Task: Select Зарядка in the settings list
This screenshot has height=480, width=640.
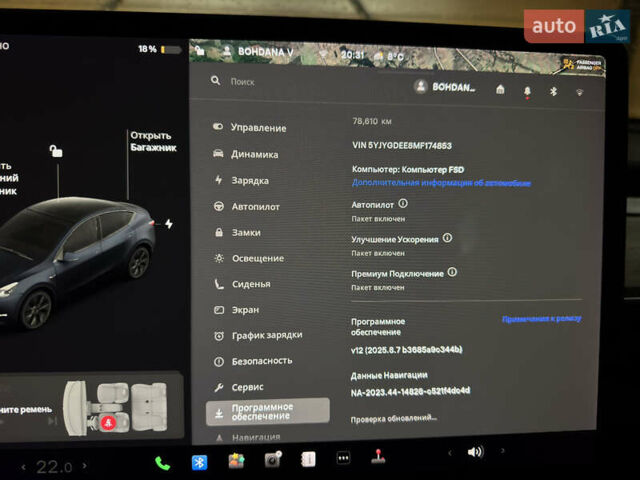Action: click(x=242, y=180)
